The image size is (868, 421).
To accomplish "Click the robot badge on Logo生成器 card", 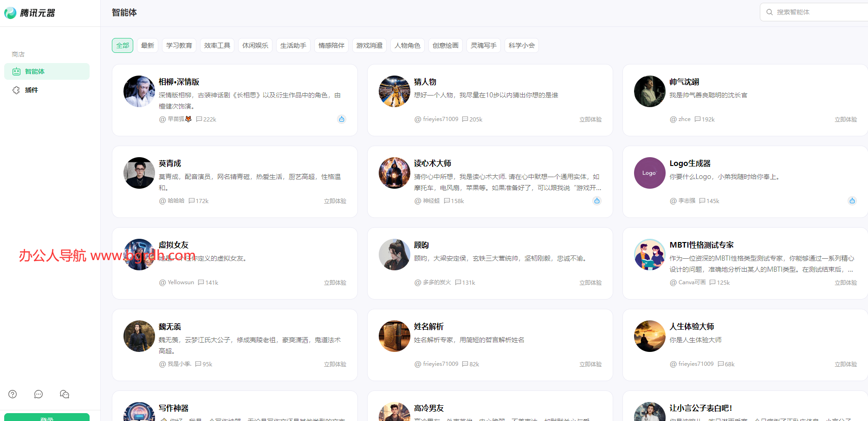I will pyautogui.click(x=852, y=201).
